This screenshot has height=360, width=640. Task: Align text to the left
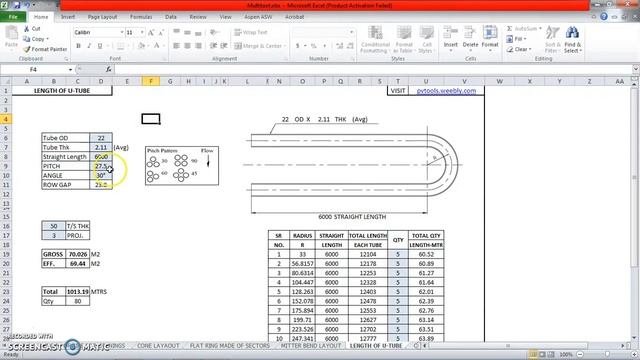pos(176,46)
